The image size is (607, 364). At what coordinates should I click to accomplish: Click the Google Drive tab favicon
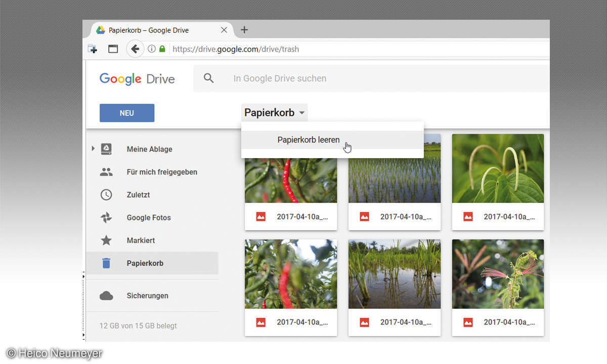(101, 30)
